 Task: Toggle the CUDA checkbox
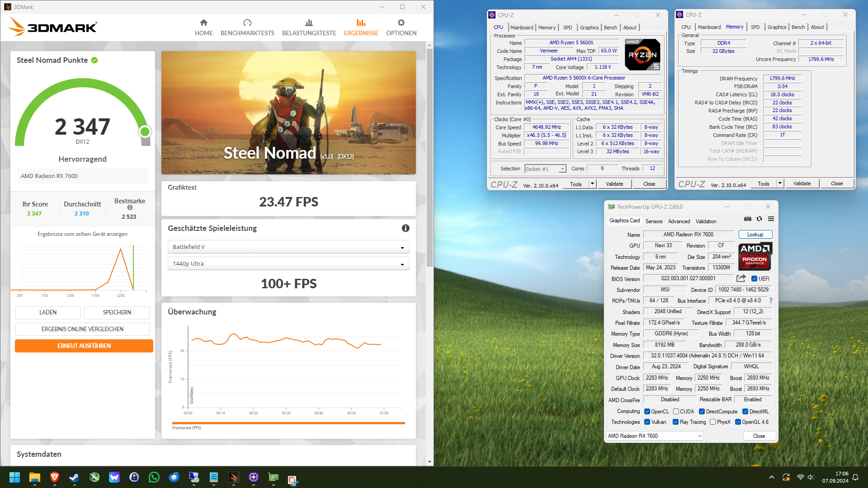[x=676, y=411]
